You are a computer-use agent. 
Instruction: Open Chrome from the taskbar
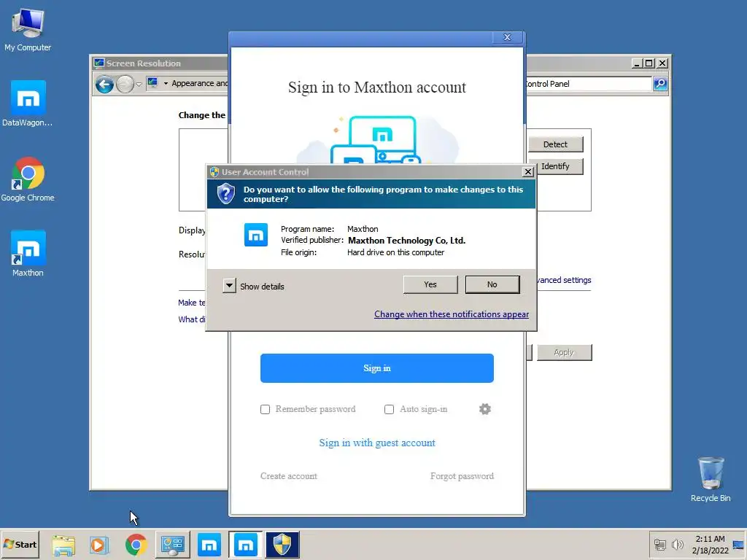point(136,544)
